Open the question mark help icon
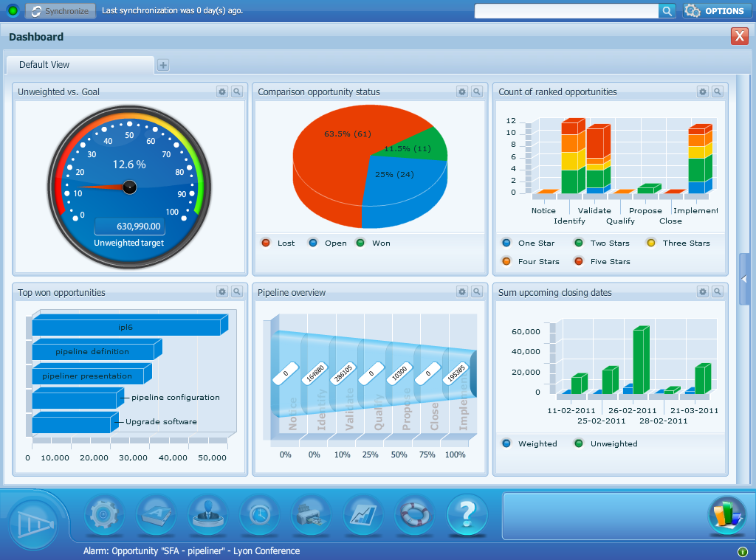The width and height of the screenshot is (756, 560). 467,515
